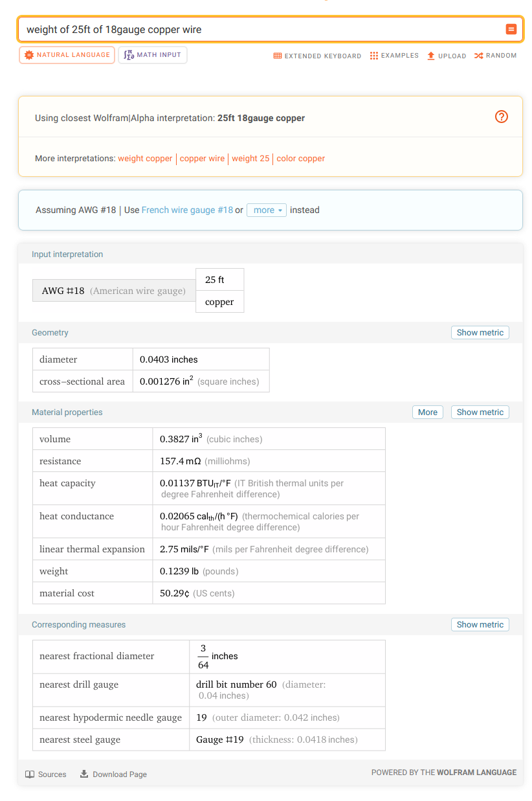This screenshot has height=801, width=532.
Task: Expand the 'more' wire gauge dropdown
Action: coord(266,210)
